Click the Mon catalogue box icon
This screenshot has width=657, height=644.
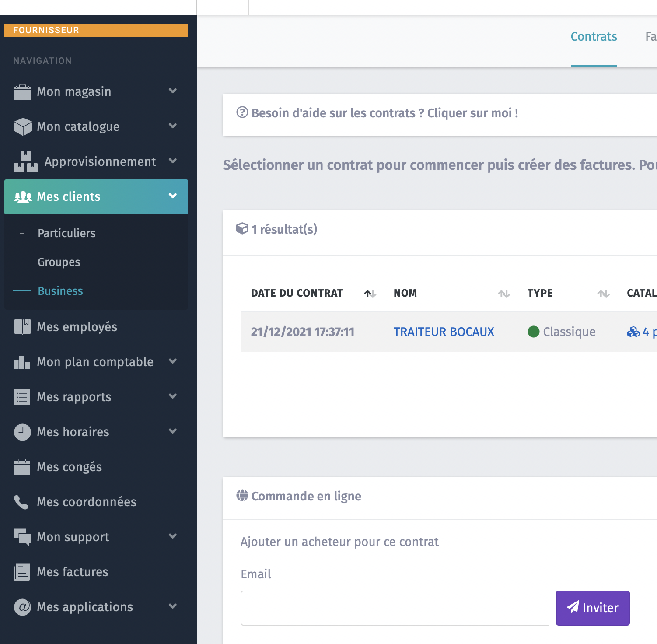(x=23, y=127)
